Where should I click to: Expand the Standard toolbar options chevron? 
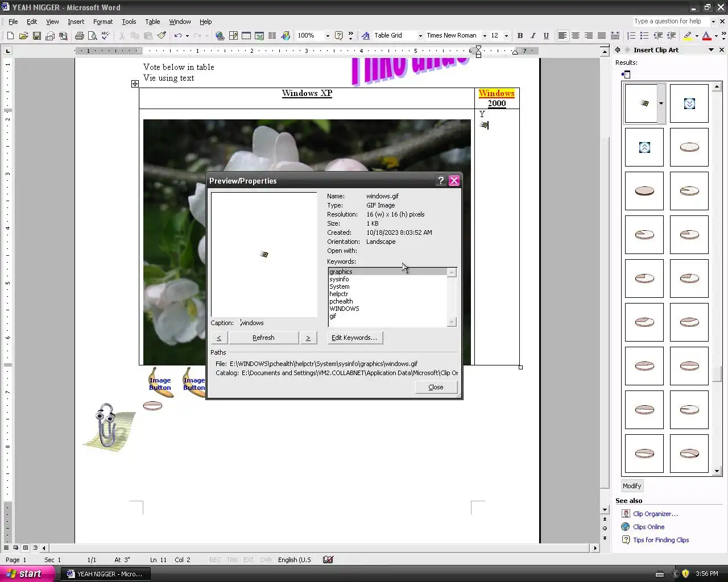click(x=350, y=36)
